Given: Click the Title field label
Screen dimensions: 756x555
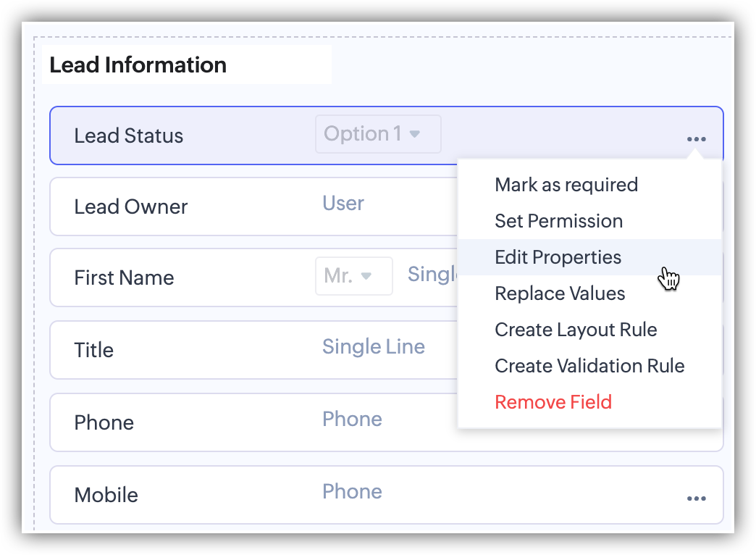Looking at the screenshot, I should click(93, 350).
